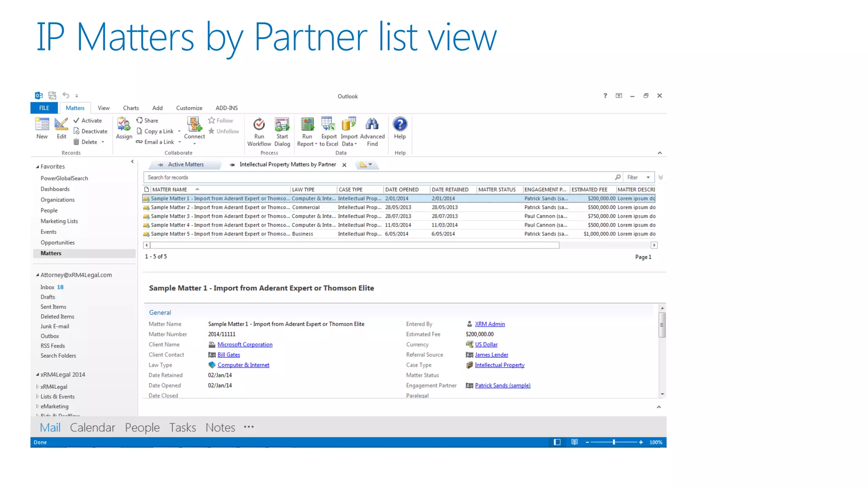Image resolution: width=868 pixels, height=488 pixels.
Task: Collapse the ribbon with the caret
Action: [660, 153]
